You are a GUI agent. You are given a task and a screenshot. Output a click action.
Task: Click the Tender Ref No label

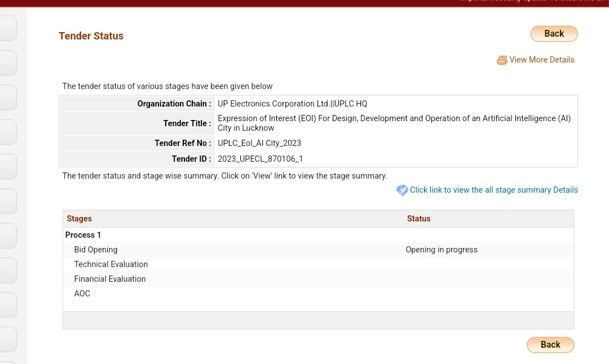pyautogui.click(x=183, y=143)
